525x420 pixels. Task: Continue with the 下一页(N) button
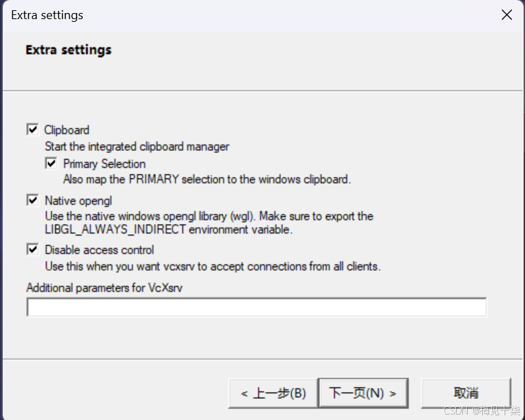click(x=363, y=393)
